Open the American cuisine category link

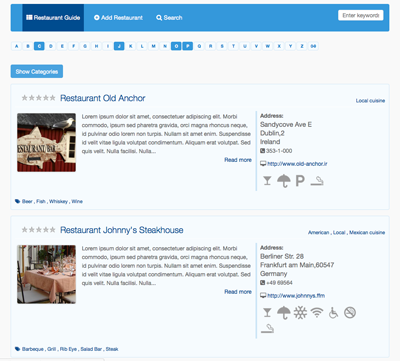point(318,233)
